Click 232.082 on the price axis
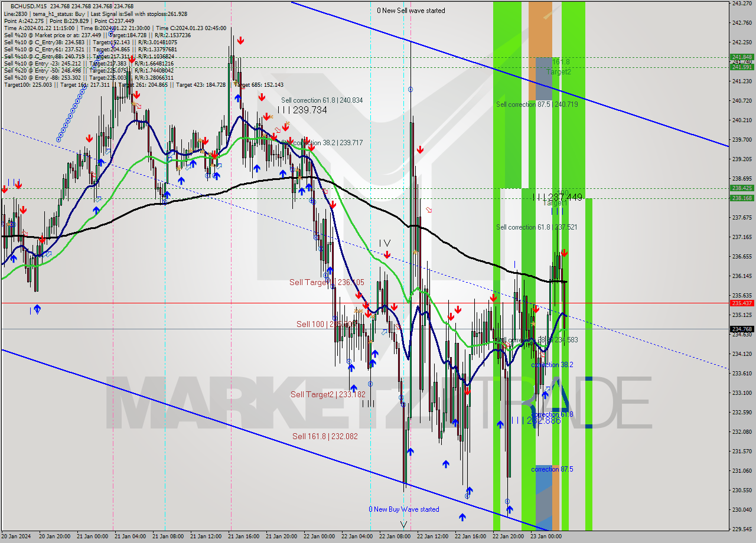The width and height of the screenshot is (756, 543). pos(741,431)
